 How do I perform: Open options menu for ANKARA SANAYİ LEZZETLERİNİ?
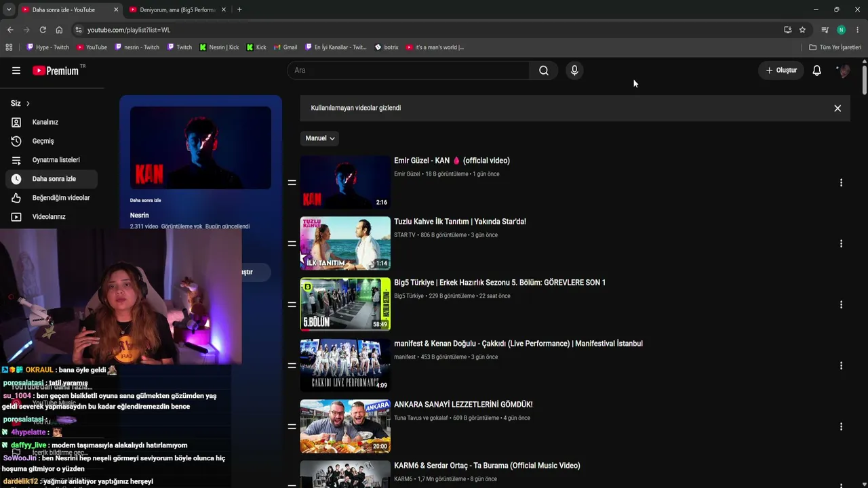click(841, 426)
